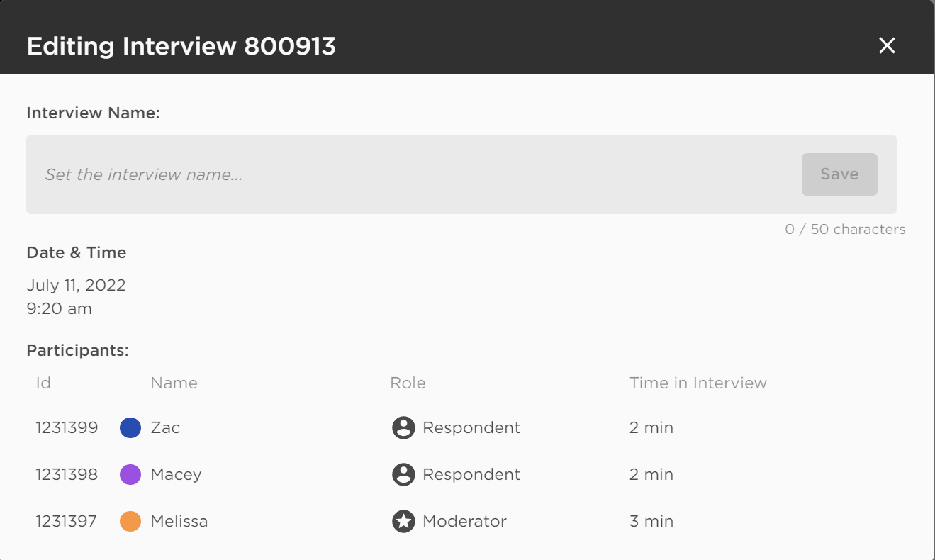
Task: Select participant name Macey
Action: (176, 475)
